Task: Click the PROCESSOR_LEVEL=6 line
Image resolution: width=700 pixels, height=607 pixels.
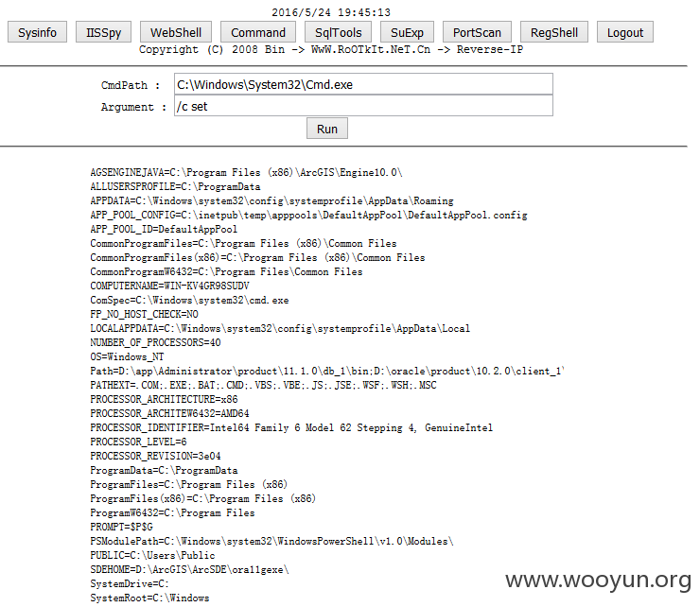Action: point(138,442)
